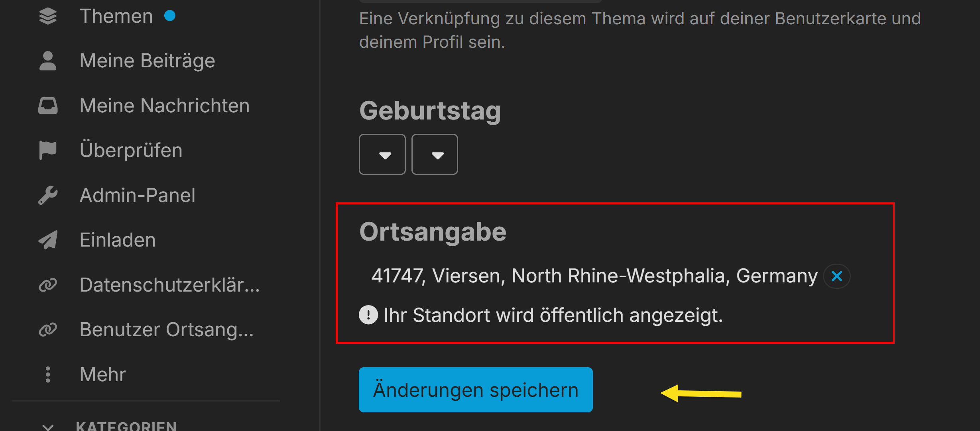
Task: Click the Datenschutzerklärung link icon
Action: tap(48, 285)
